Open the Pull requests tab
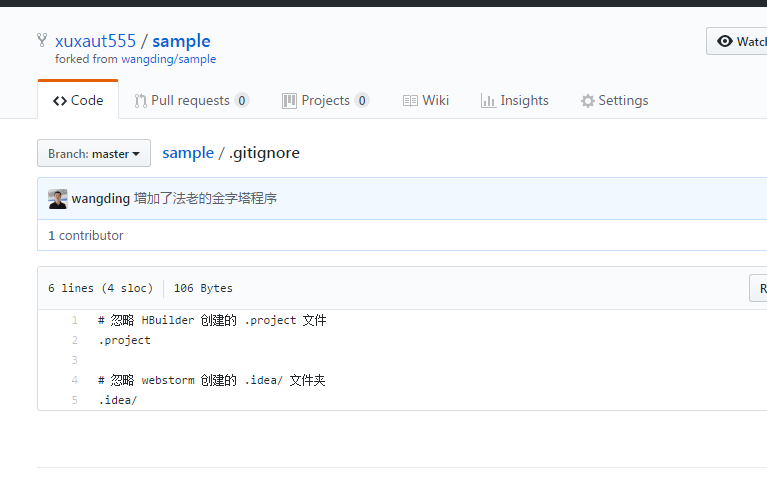This screenshot has height=478, width=767. [x=192, y=100]
